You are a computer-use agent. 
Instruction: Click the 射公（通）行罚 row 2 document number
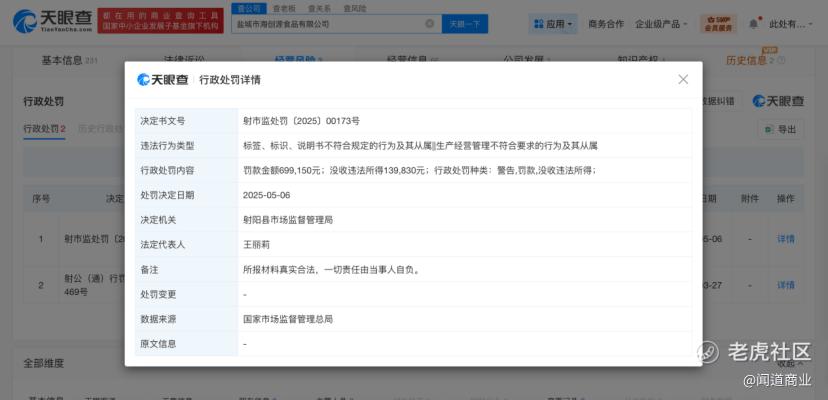[x=94, y=285]
